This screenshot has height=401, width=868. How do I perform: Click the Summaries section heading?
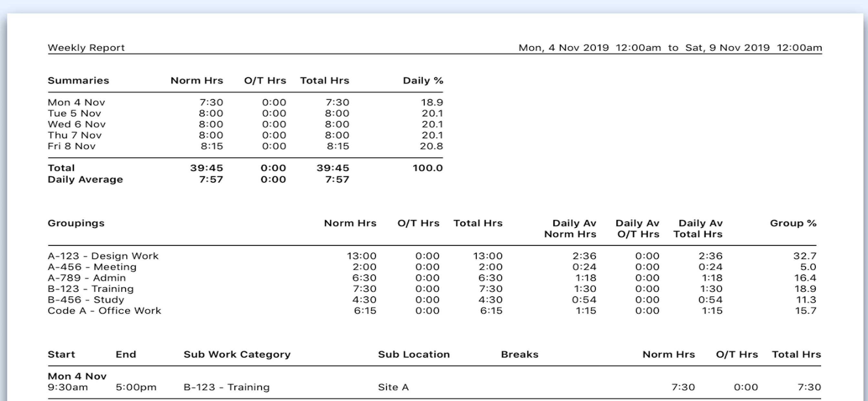78,80
